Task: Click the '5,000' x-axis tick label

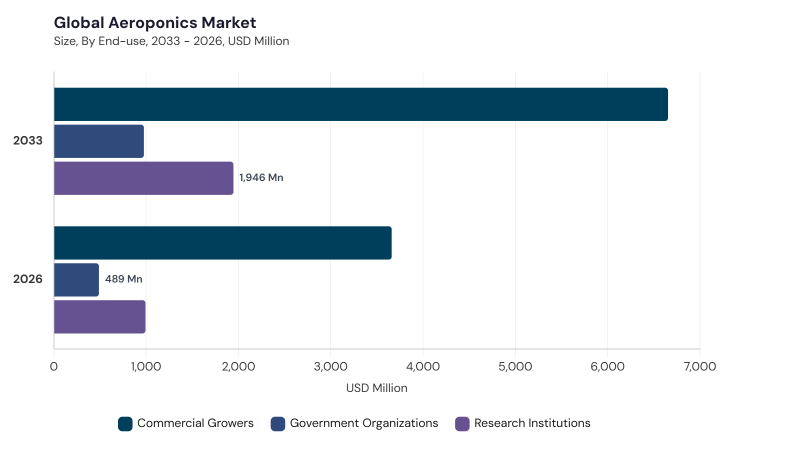Action: [515, 366]
